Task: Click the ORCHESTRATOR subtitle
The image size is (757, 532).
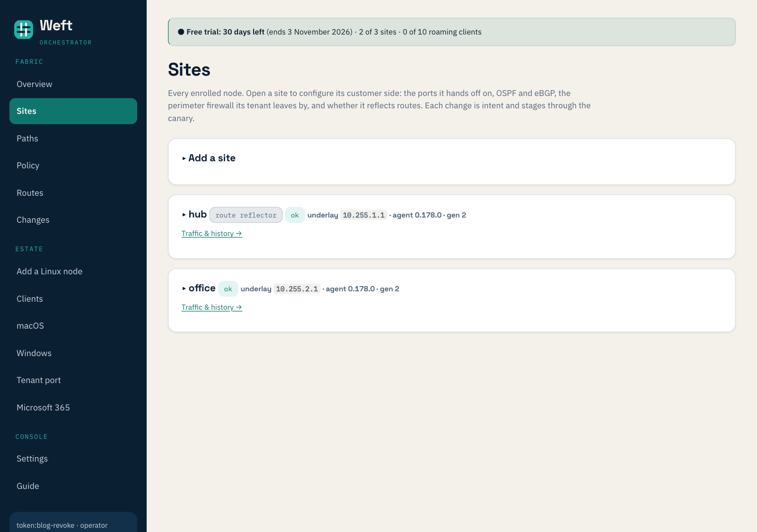Action: coord(66,43)
